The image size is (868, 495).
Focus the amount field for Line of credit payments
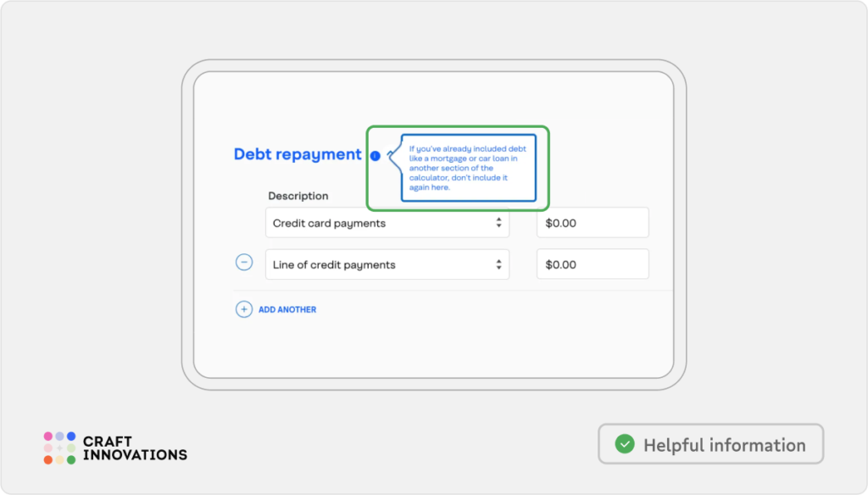pos(593,264)
